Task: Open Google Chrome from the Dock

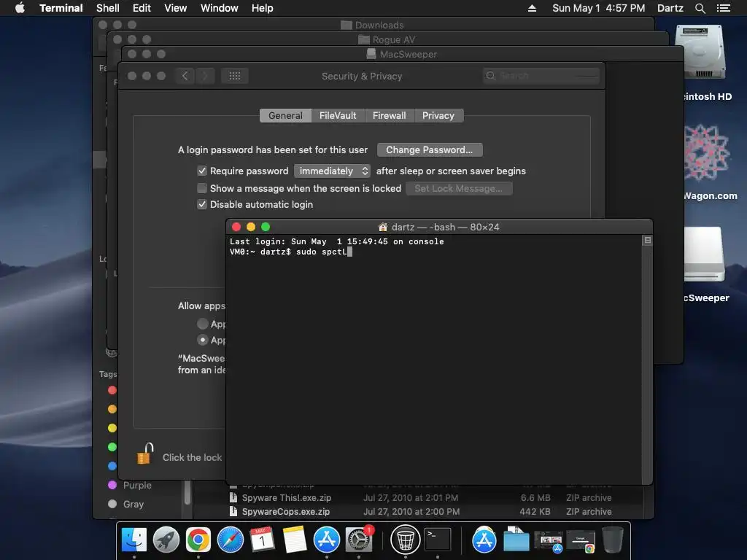Action: (x=198, y=540)
